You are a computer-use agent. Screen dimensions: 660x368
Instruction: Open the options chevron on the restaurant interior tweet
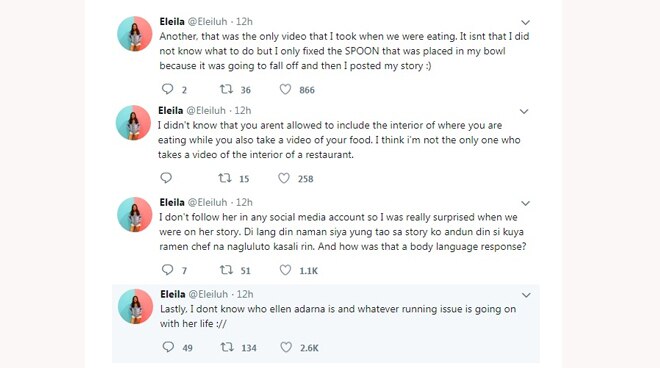coord(524,112)
